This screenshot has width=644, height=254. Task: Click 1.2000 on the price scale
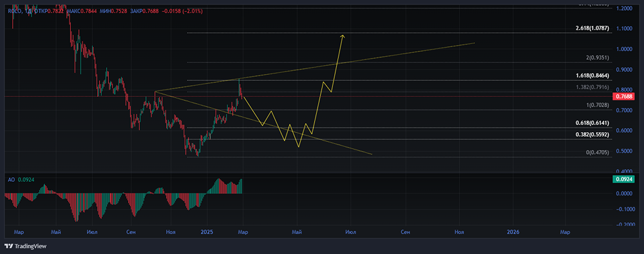coord(624,8)
